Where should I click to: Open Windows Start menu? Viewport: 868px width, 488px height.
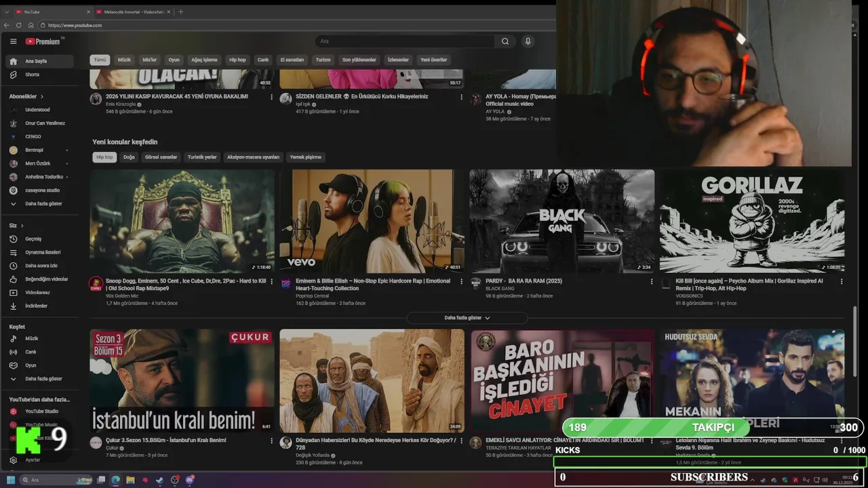pos(11,480)
